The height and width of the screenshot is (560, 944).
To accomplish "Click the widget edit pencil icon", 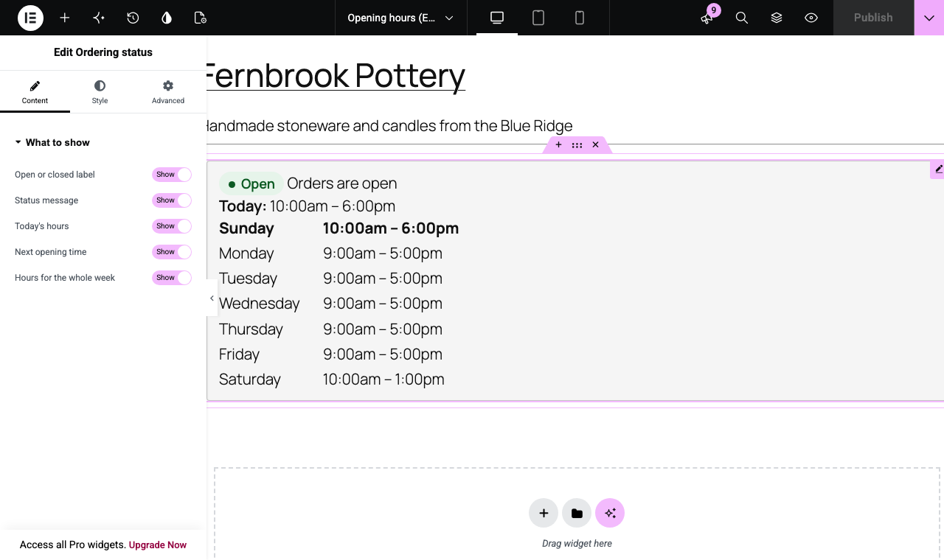I will (x=938, y=169).
